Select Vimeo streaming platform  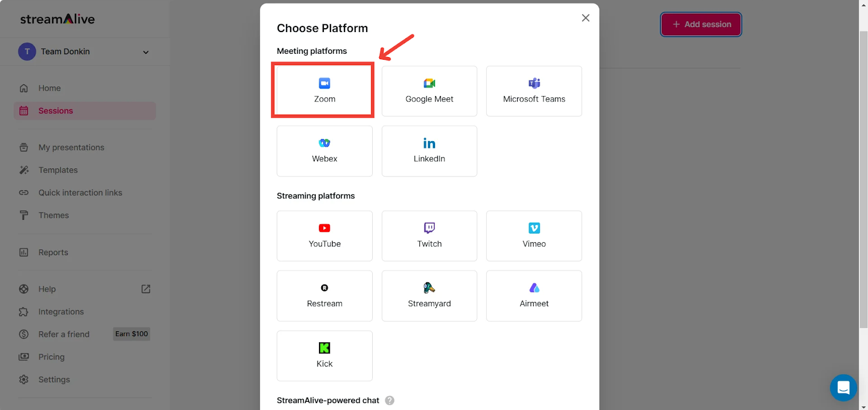534,236
